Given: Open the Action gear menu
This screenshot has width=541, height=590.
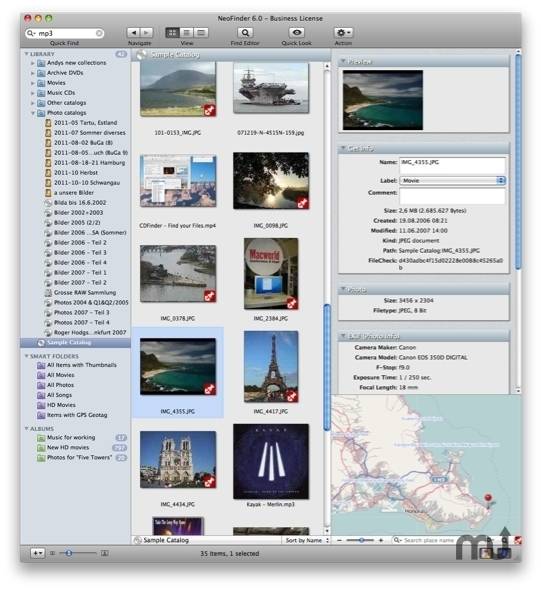Looking at the screenshot, I should 343,33.
